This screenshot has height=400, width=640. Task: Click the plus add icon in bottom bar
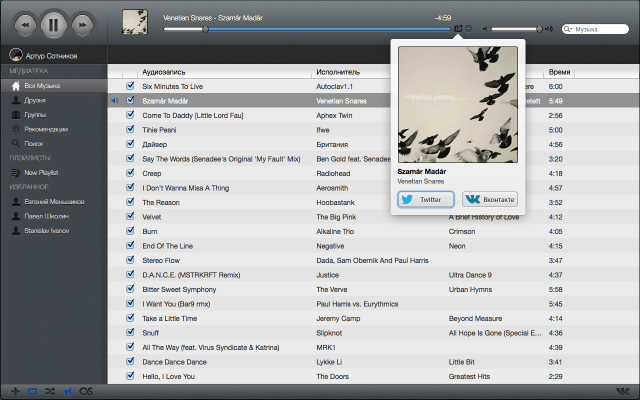click(15, 391)
